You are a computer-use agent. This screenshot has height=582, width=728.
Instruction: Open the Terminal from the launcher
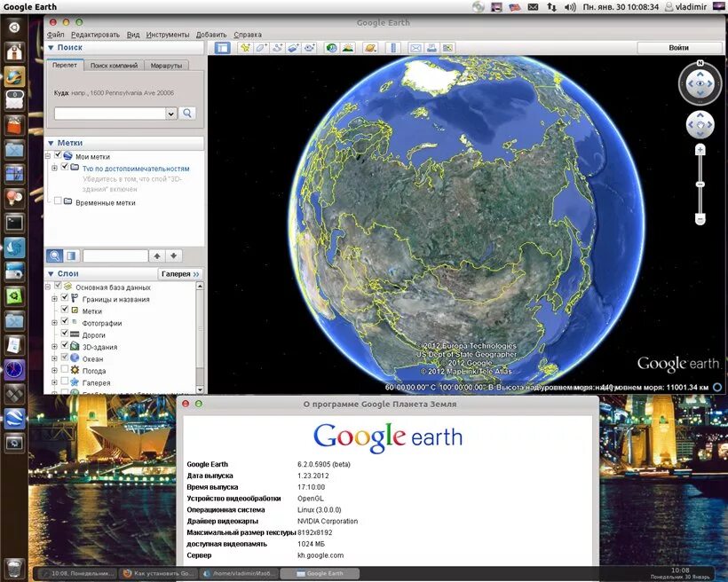pyautogui.click(x=14, y=223)
